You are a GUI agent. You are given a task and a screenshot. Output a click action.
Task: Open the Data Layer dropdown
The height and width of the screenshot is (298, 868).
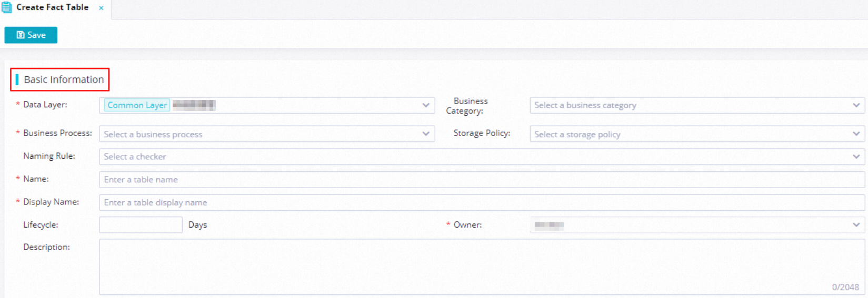[267, 105]
